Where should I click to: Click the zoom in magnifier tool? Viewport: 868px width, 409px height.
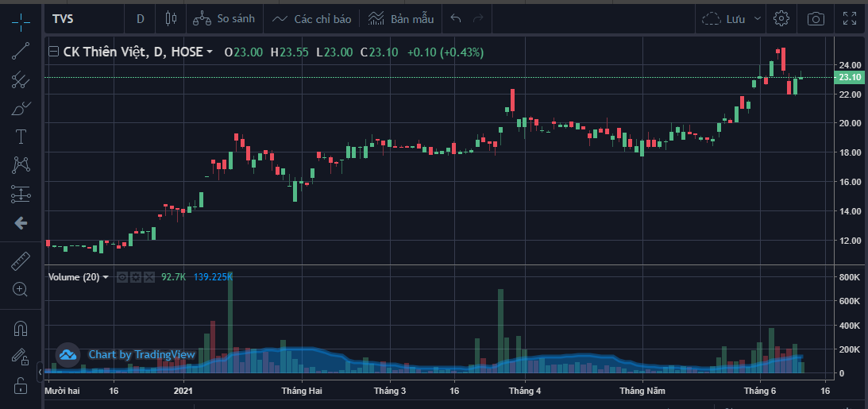21,289
